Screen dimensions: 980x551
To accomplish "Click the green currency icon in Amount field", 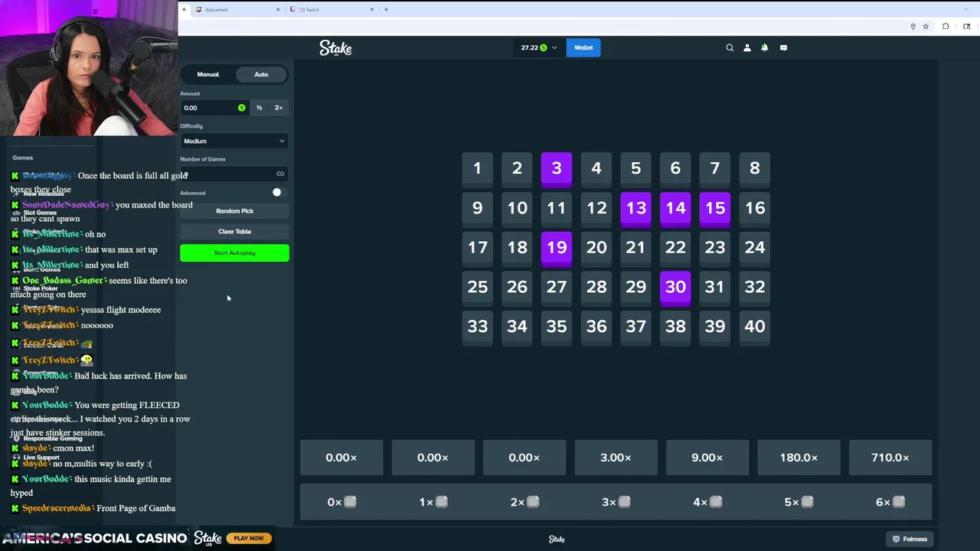I will [241, 108].
